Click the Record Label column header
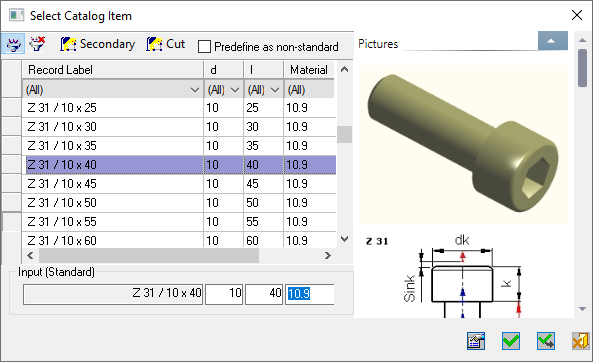This screenshot has width=593, height=362. 113,70
